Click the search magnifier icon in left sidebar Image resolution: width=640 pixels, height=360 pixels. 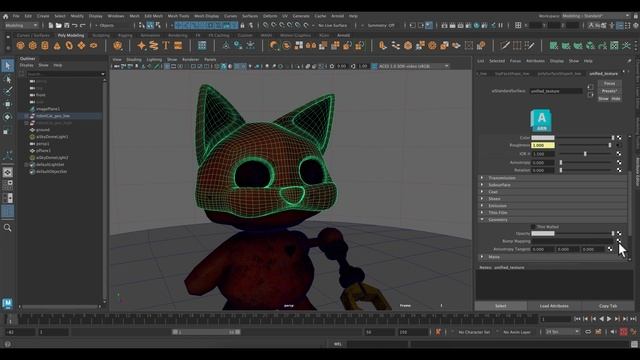coord(8,227)
